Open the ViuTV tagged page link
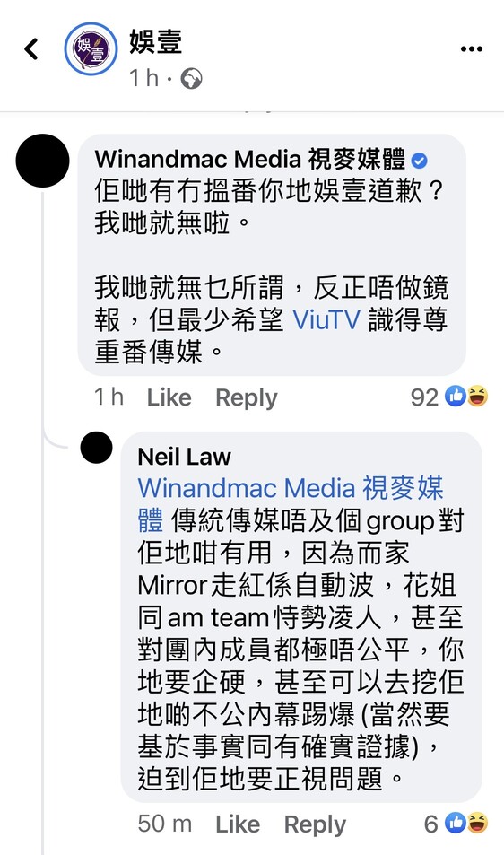Image resolution: width=504 pixels, height=855 pixels. (x=326, y=319)
